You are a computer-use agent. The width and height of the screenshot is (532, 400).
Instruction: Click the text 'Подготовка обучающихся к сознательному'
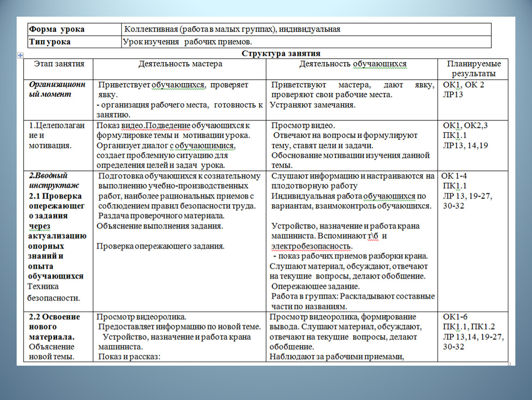pos(179,176)
